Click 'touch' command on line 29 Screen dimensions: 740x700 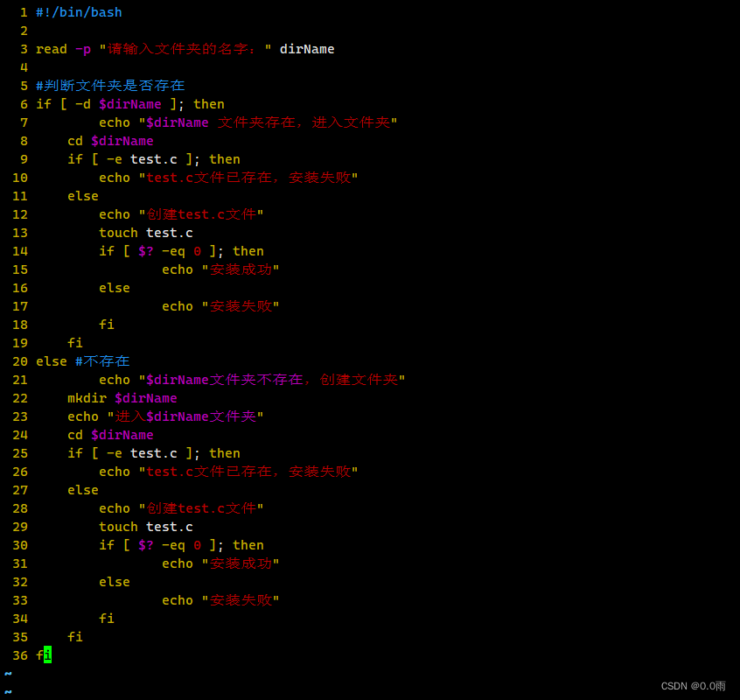click(x=118, y=527)
